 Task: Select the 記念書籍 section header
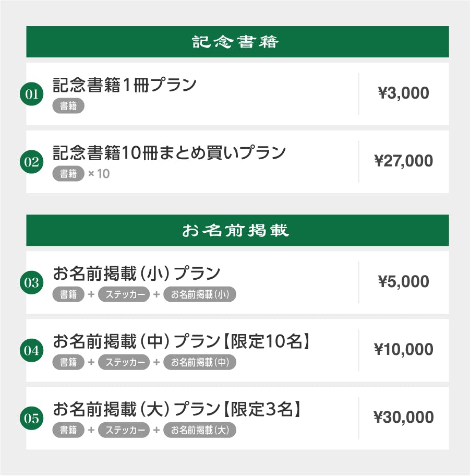click(237, 42)
